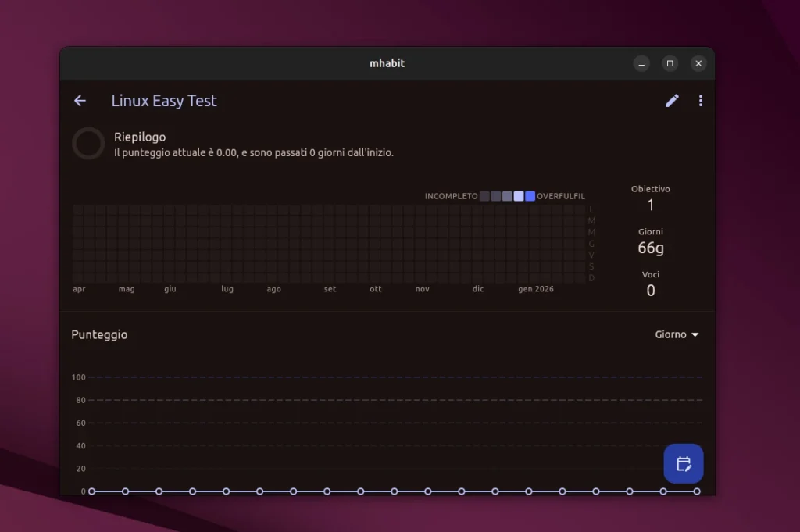
Task: Click the pencil edit habit icon
Action: click(672, 101)
